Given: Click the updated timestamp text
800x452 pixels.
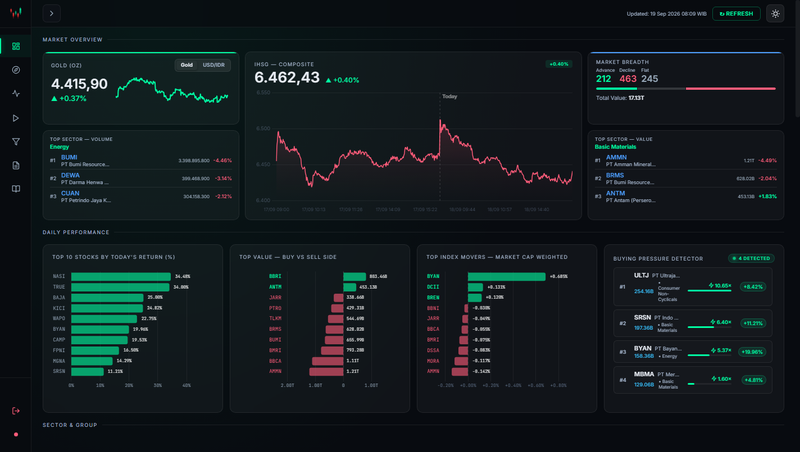Looking at the screenshot, I should (666, 14).
